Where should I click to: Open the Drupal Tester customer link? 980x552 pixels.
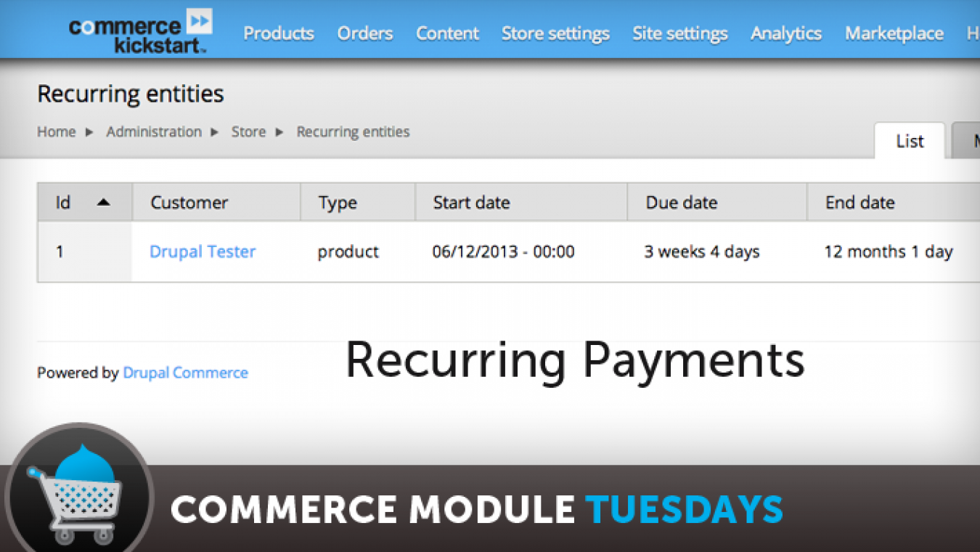202,251
